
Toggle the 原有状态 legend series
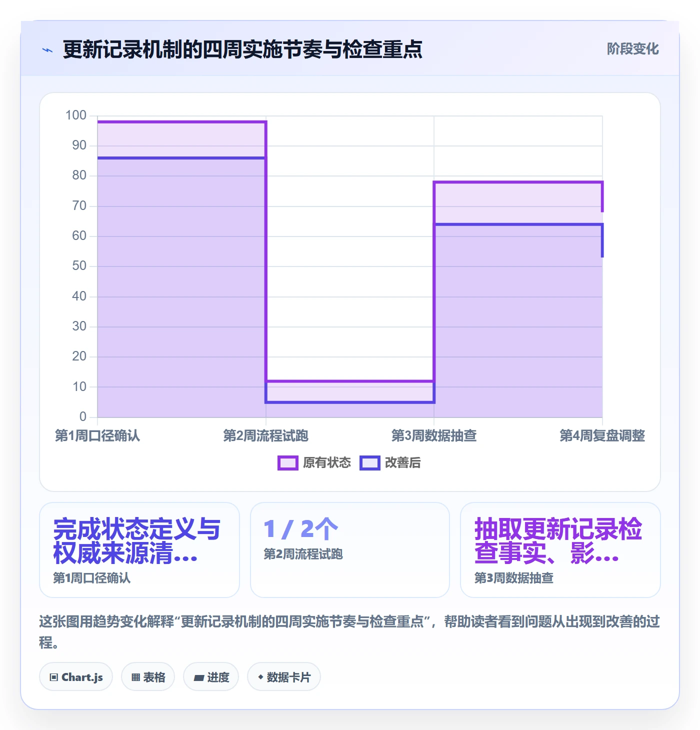tap(314, 463)
